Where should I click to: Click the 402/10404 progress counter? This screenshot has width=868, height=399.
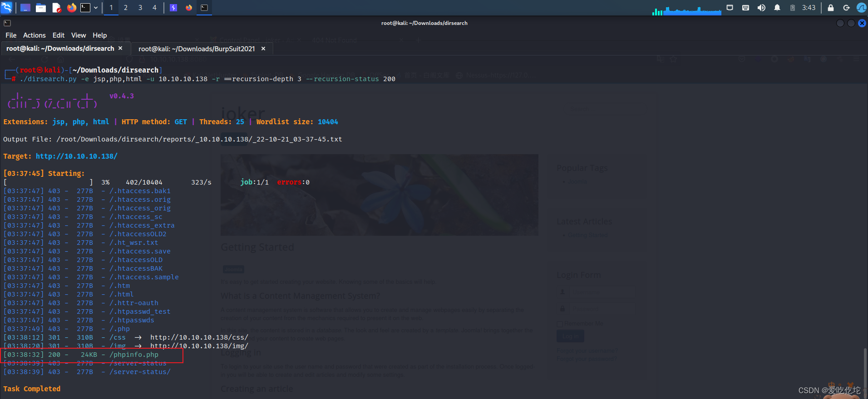click(x=144, y=182)
